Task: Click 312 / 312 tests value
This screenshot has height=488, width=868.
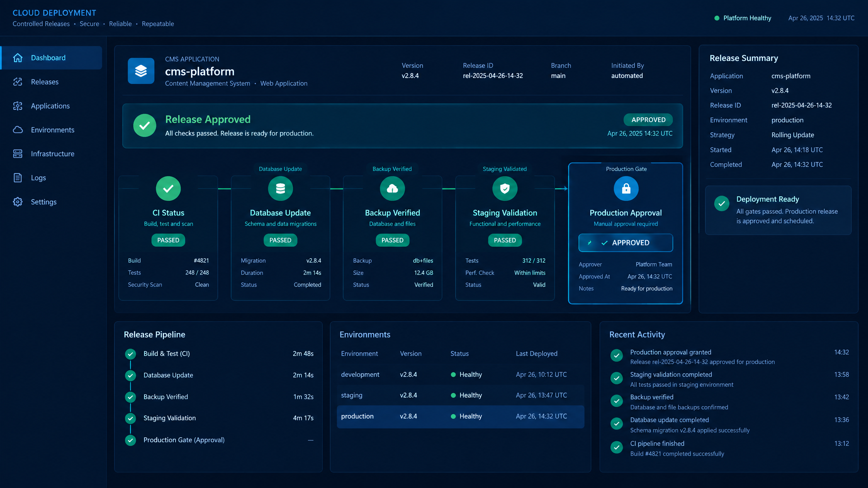Action: [534, 261]
